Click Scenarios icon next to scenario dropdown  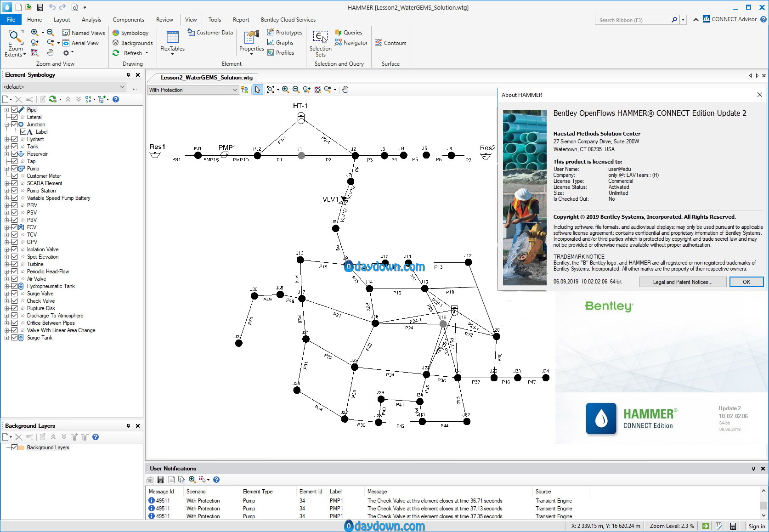pos(244,90)
